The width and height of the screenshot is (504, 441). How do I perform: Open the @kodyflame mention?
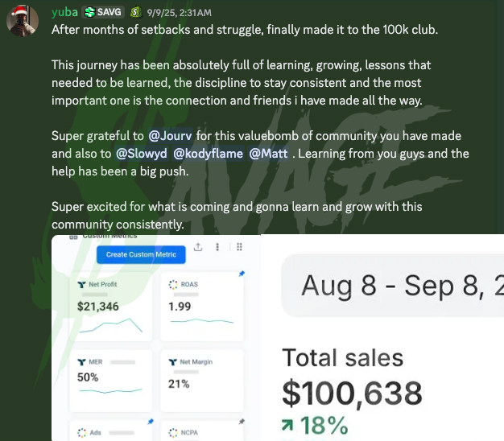pyautogui.click(x=208, y=154)
